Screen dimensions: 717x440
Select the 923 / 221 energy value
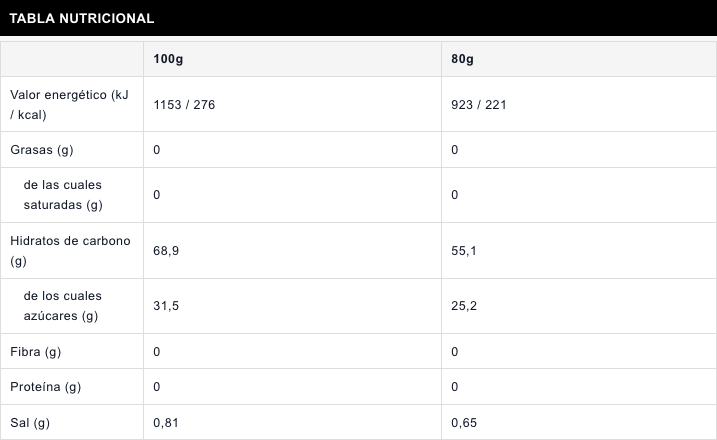[479, 104]
